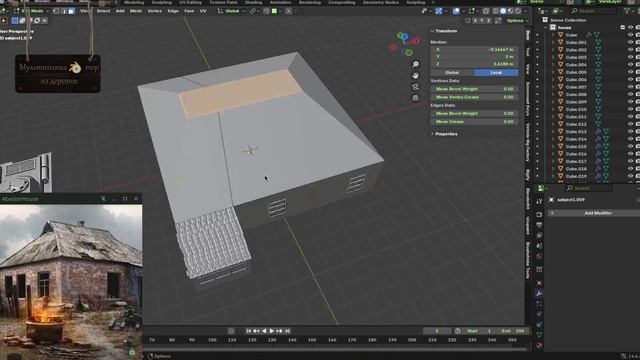Click viewport pan hand gizmo
Screen dimensions: 640x360
point(416,76)
